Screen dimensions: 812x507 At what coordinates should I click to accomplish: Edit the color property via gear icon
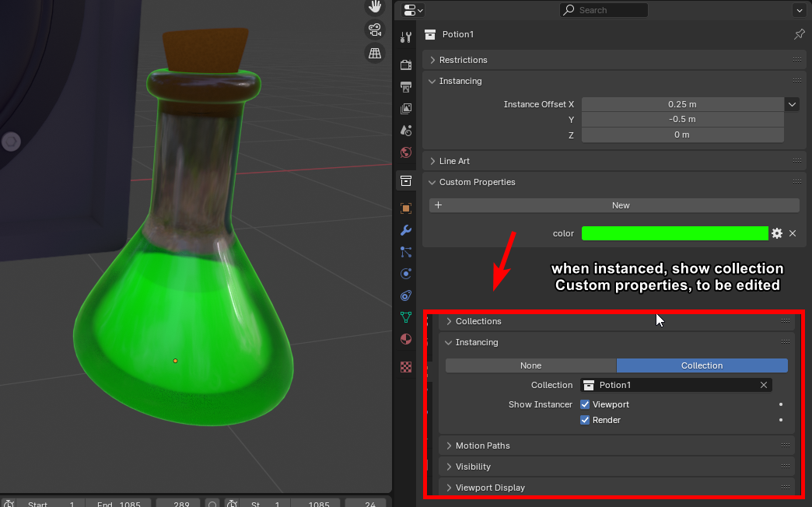coord(777,233)
